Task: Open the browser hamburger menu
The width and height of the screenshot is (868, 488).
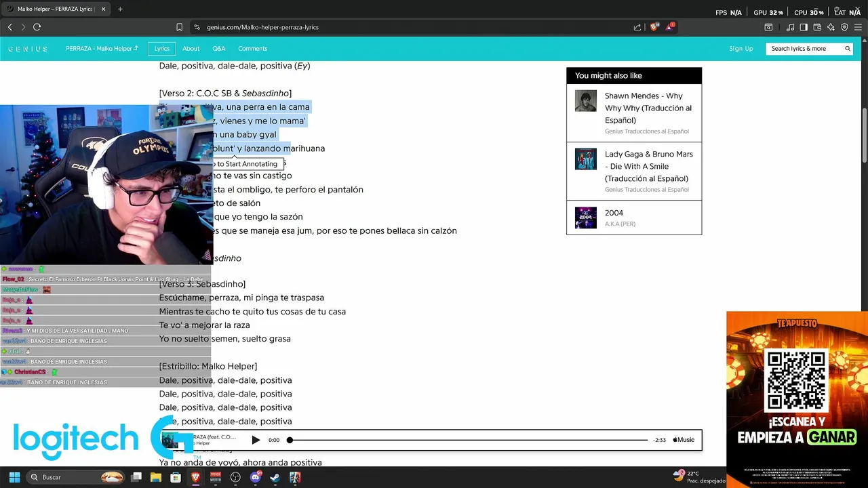Action: click(859, 27)
